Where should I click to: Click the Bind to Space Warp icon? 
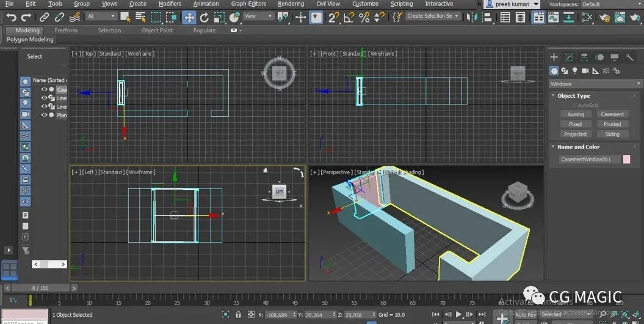[x=74, y=17]
